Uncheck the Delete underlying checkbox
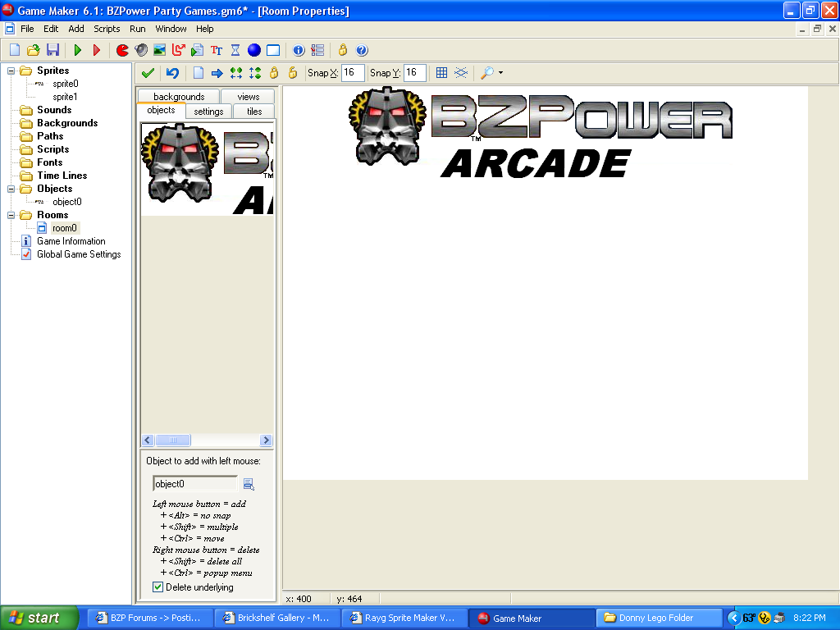 coord(157,587)
